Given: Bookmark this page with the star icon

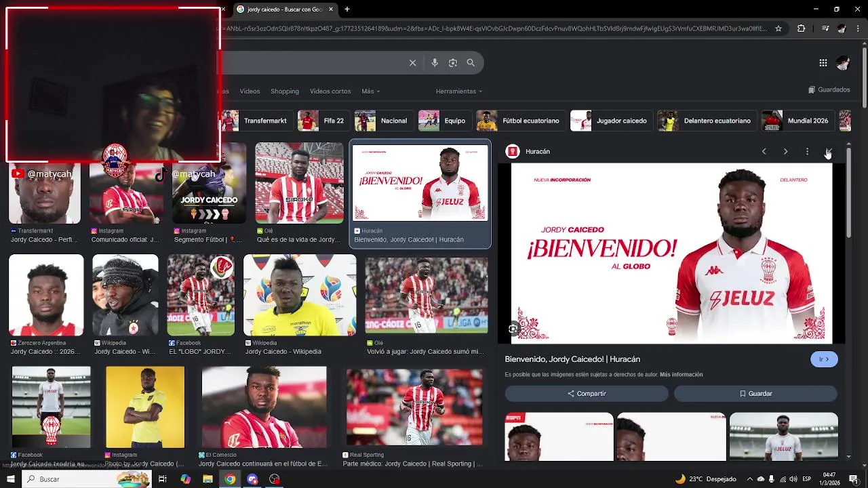Looking at the screenshot, I should [778, 28].
